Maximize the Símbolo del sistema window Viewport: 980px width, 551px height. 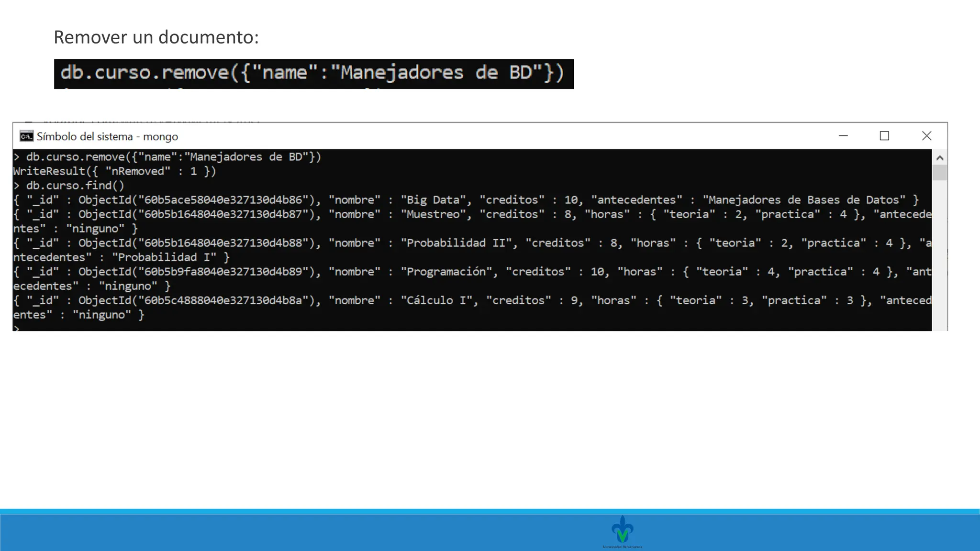[884, 136]
